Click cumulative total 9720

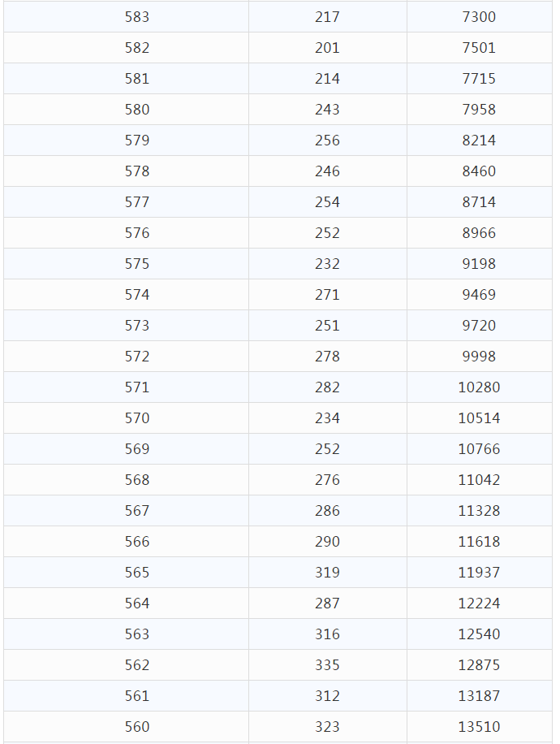point(479,326)
